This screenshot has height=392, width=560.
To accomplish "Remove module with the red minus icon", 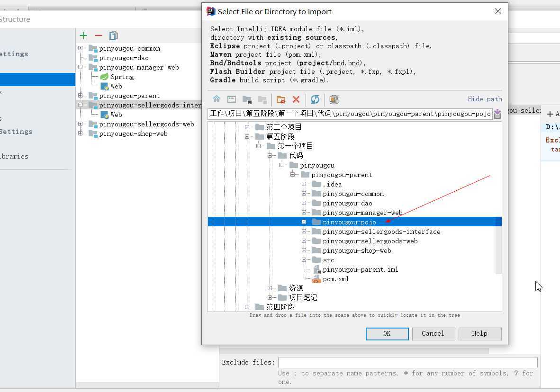I will [98, 36].
